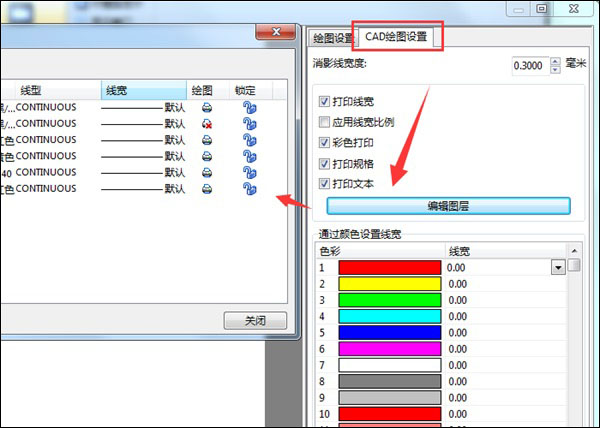
Task: Click the 0.00 line width for color 2
Action: point(458,284)
